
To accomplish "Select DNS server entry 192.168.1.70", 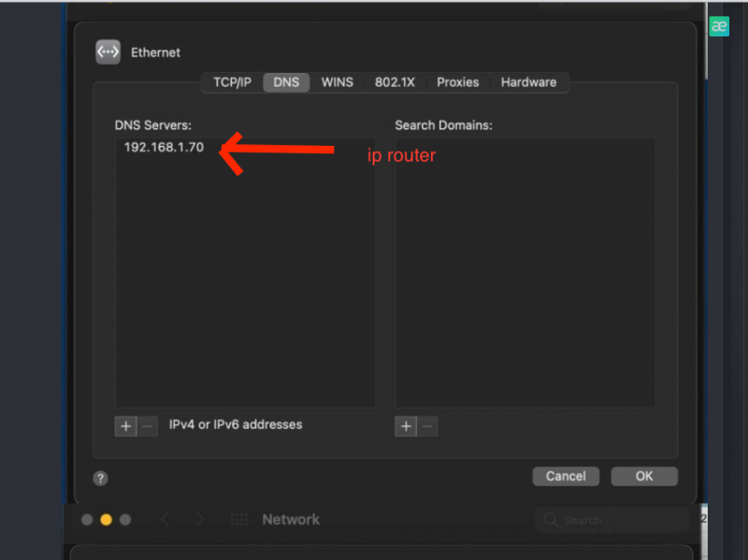I will coord(164,148).
